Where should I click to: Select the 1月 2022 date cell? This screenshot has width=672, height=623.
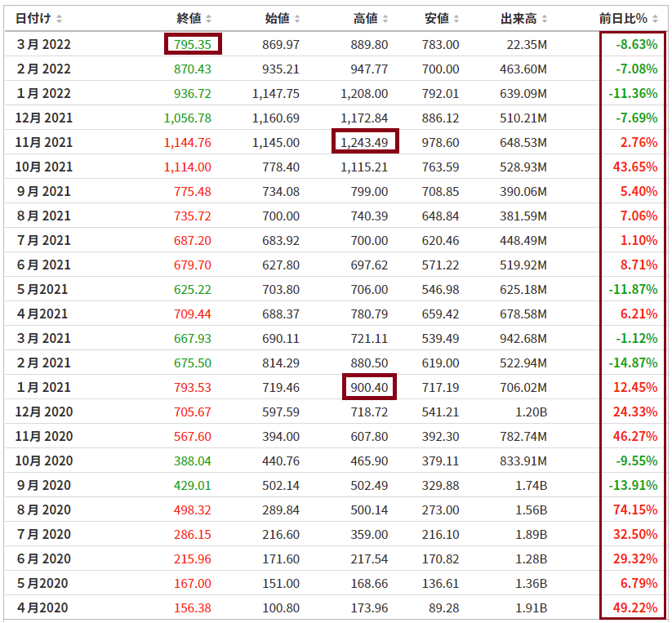coord(44,93)
